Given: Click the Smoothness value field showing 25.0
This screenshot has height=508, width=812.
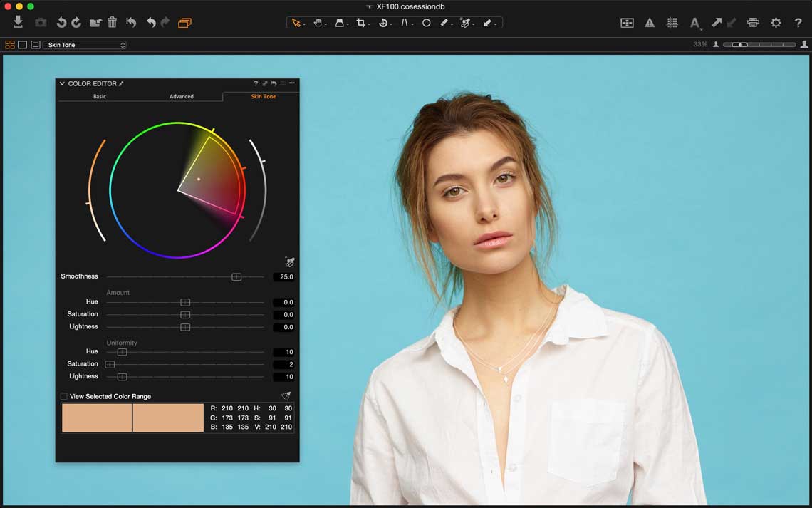Looking at the screenshot, I should 284,276.
